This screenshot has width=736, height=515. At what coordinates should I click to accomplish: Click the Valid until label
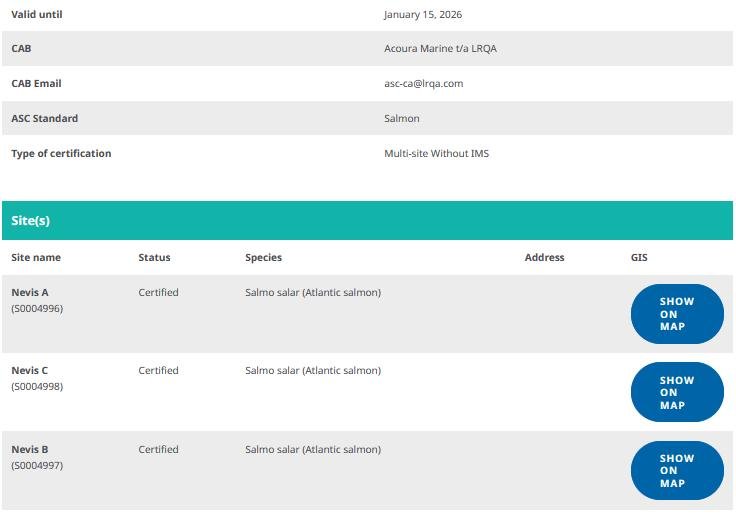37,15
